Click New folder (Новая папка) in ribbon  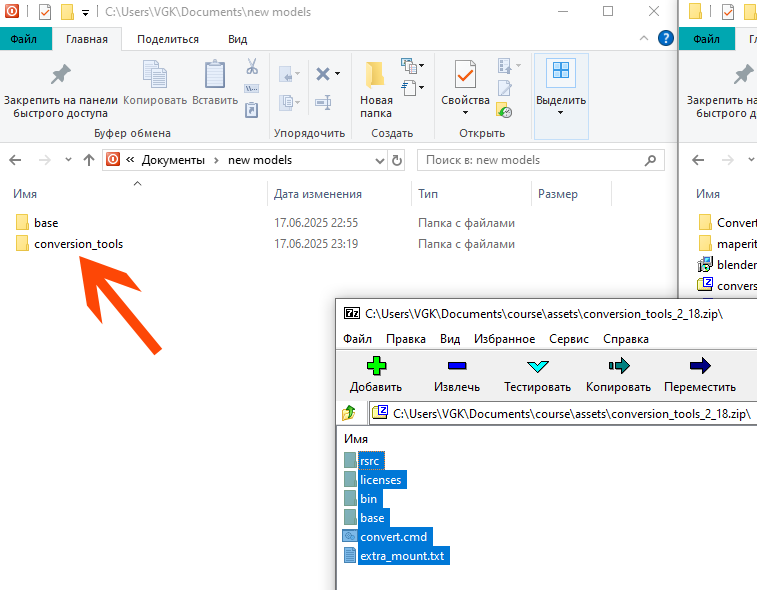(x=376, y=87)
